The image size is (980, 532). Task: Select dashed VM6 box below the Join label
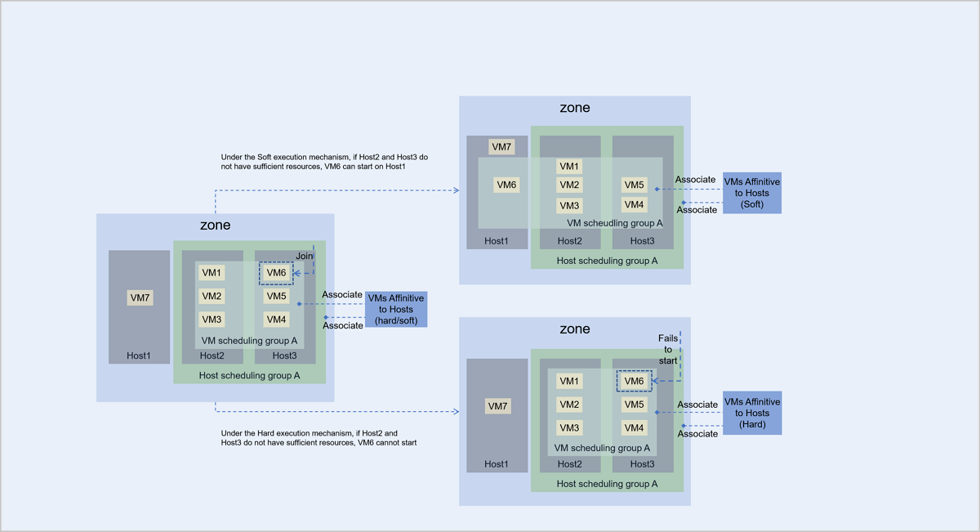click(276, 273)
